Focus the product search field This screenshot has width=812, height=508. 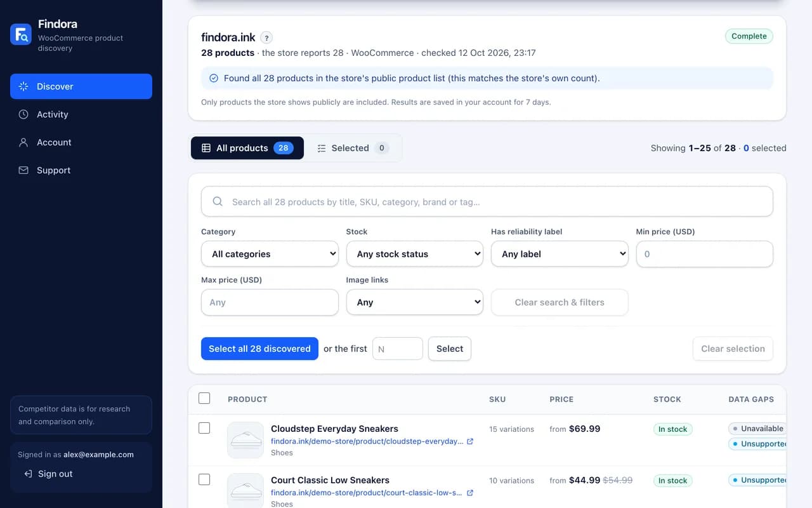(487, 202)
